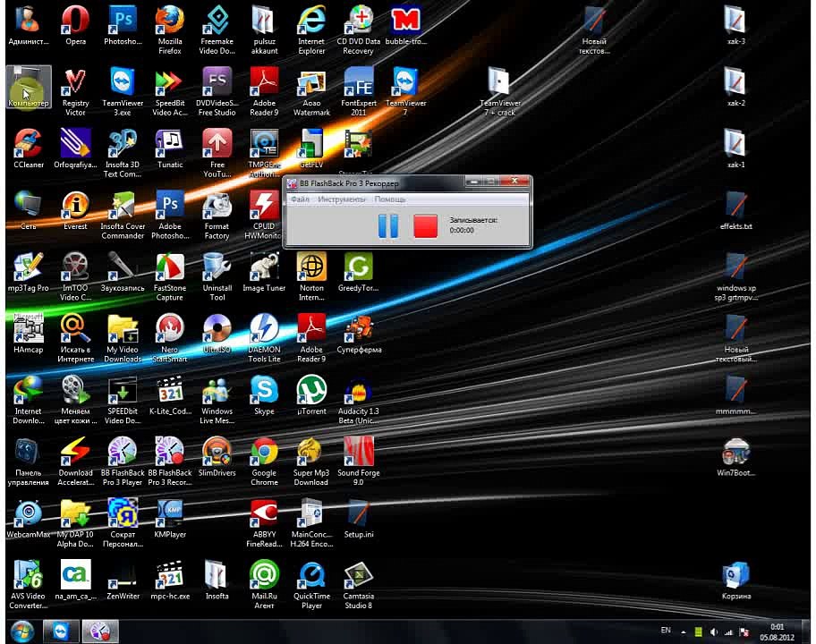Select the bubble-tro icon
Image resolution: width=816 pixels, height=644 pixels.
pyautogui.click(x=405, y=25)
